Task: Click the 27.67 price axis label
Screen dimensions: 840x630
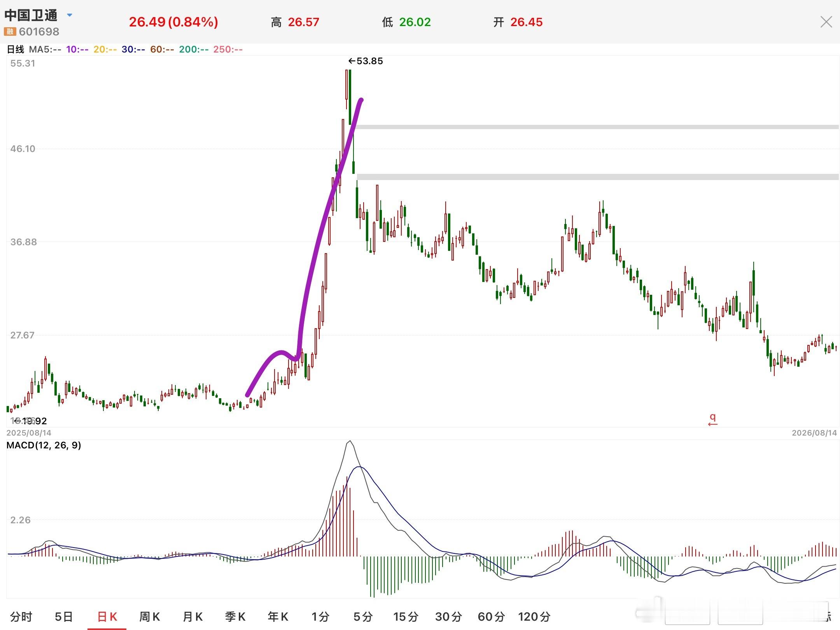Action: (x=23, y=335)
